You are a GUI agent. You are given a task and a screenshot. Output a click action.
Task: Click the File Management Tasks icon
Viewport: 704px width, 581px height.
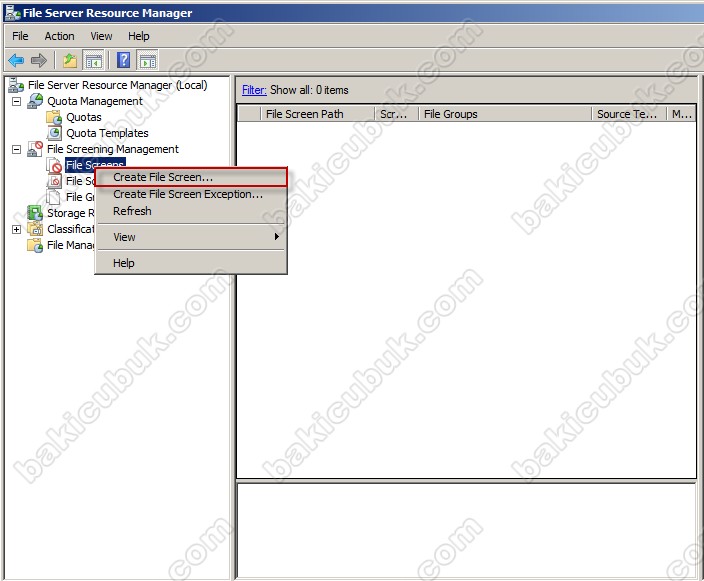[35, 245]
